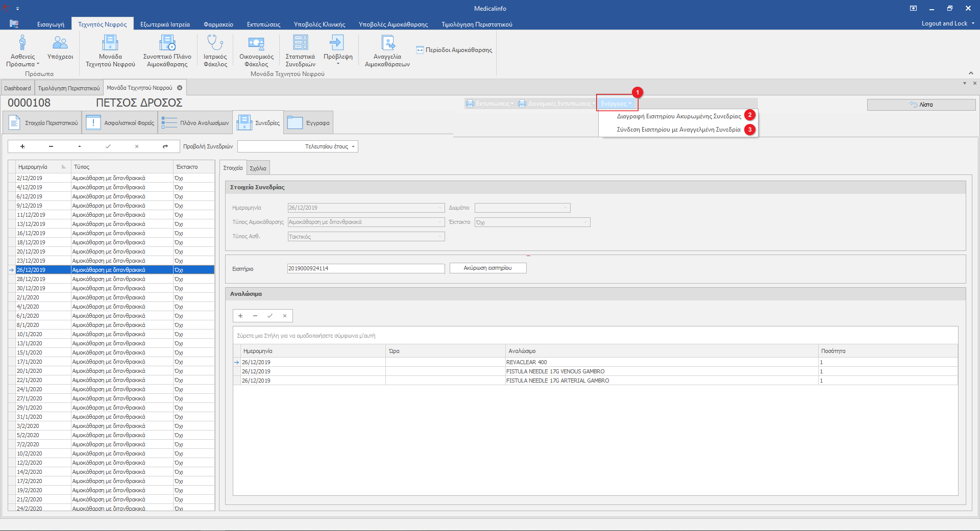
Task: Open Μονάδα Τεχνητού Νεφρού ribbon icon
Action: [110, 50]
